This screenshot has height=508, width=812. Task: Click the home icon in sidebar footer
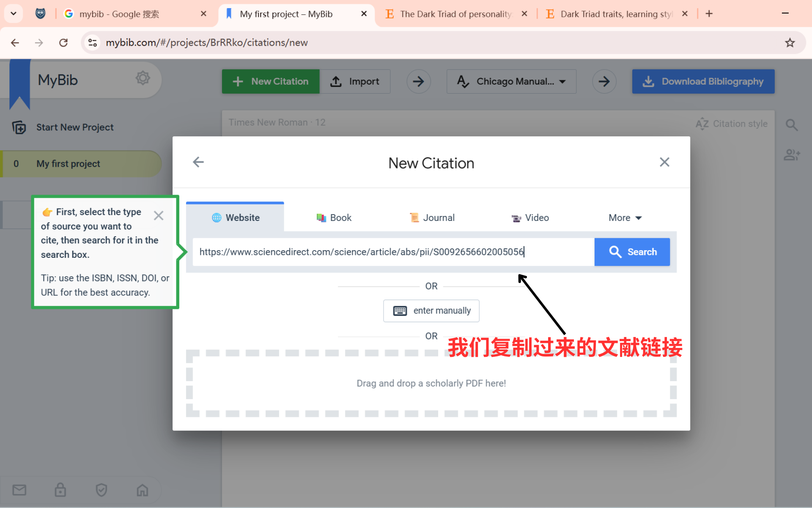point(143,490)
